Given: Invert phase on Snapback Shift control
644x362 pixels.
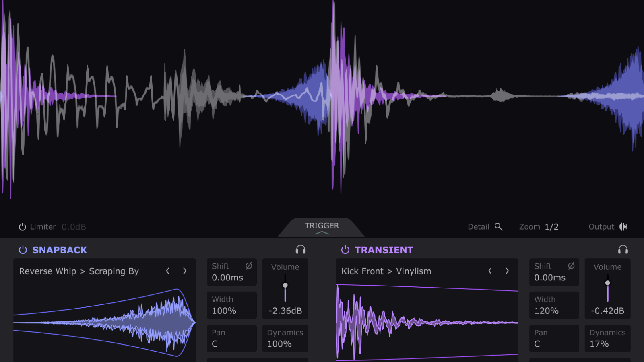Looking at the screenshot, I should click(248, 265).
